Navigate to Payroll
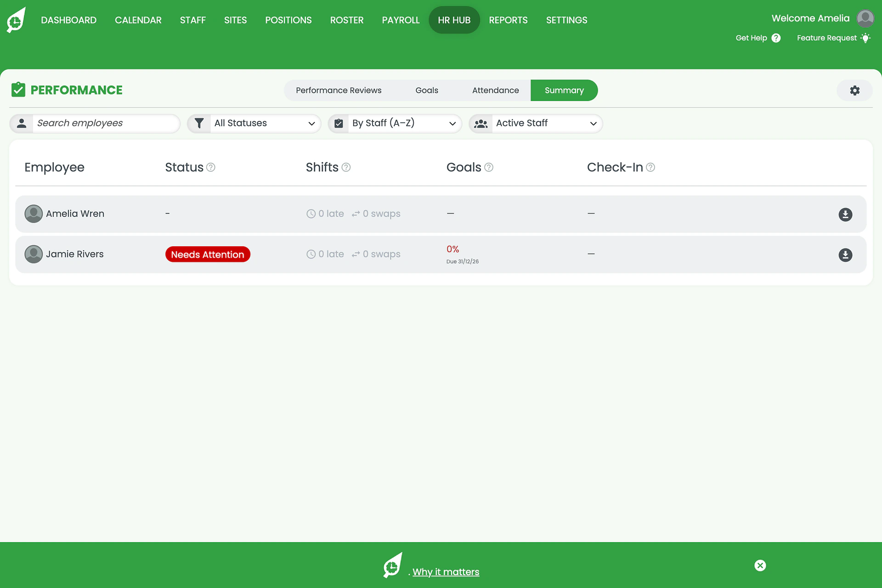The image size is (882, 588). point(401,20)
